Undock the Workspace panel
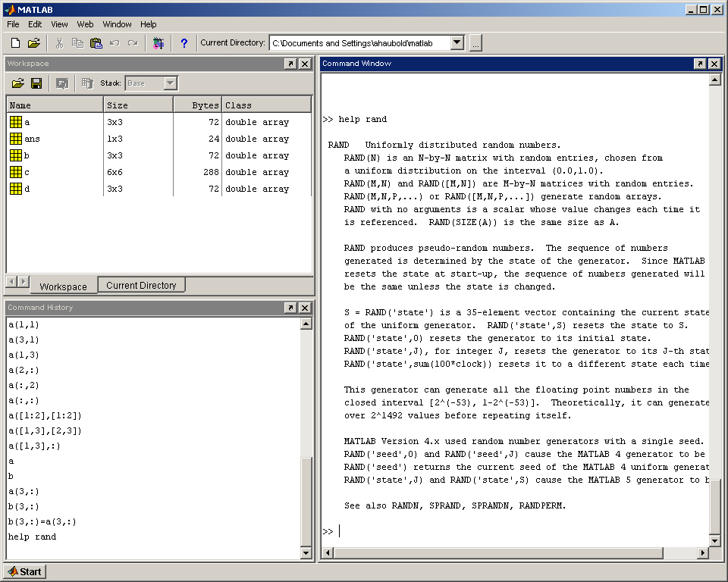The image size is (728, 582). click(290, 64)
